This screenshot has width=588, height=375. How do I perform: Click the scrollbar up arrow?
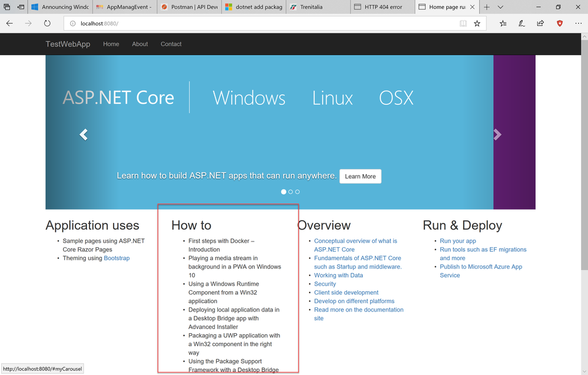tap(584, 36)
